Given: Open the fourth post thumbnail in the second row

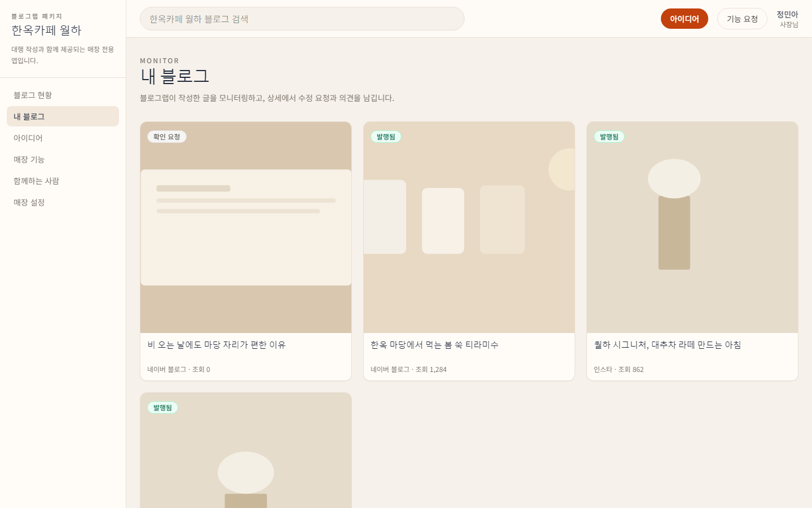Looking at the screenshot, I should (x=246, y=450).
